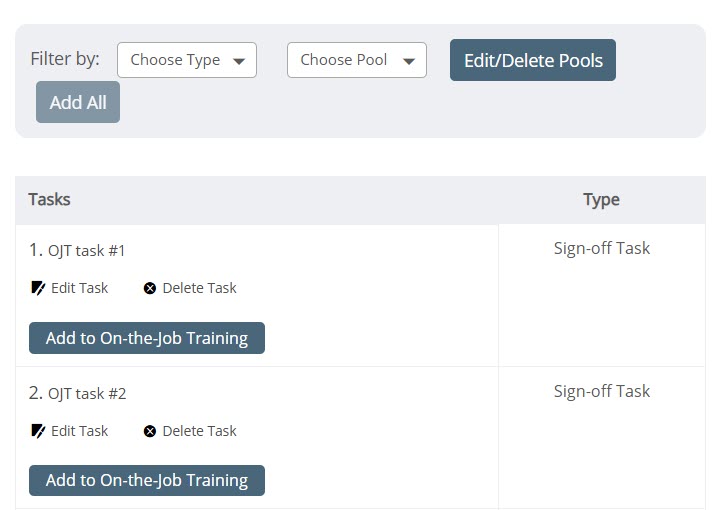This screenshot has height=510, width=725.
Task: Click the Delete Task link for task #2
Action: tap(199, 431)
